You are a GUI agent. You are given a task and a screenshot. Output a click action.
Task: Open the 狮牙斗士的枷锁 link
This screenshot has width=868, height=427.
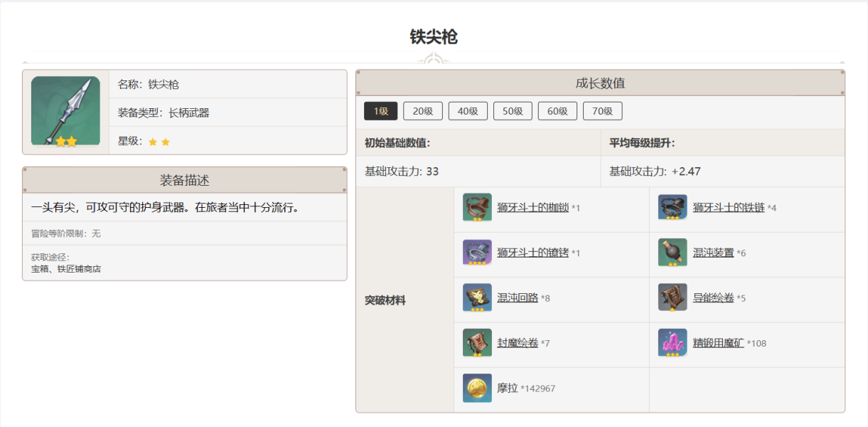click(532, 208)
